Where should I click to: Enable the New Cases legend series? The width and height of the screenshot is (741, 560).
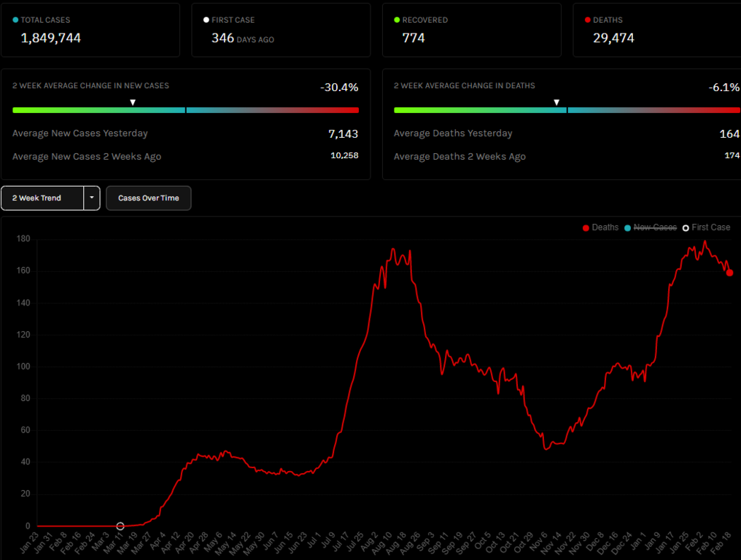(x=651, y=227)
